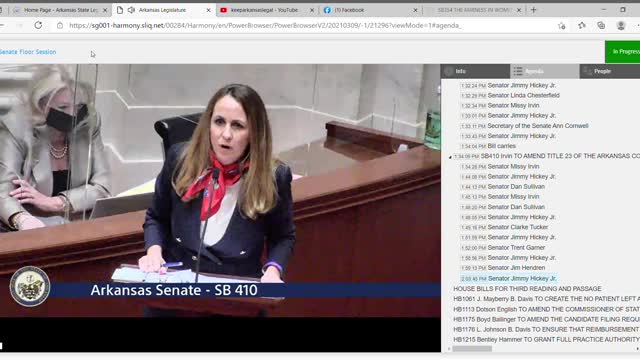Jump to 1:32:34 PM Senator Missy Irvin

click(500, 106)
